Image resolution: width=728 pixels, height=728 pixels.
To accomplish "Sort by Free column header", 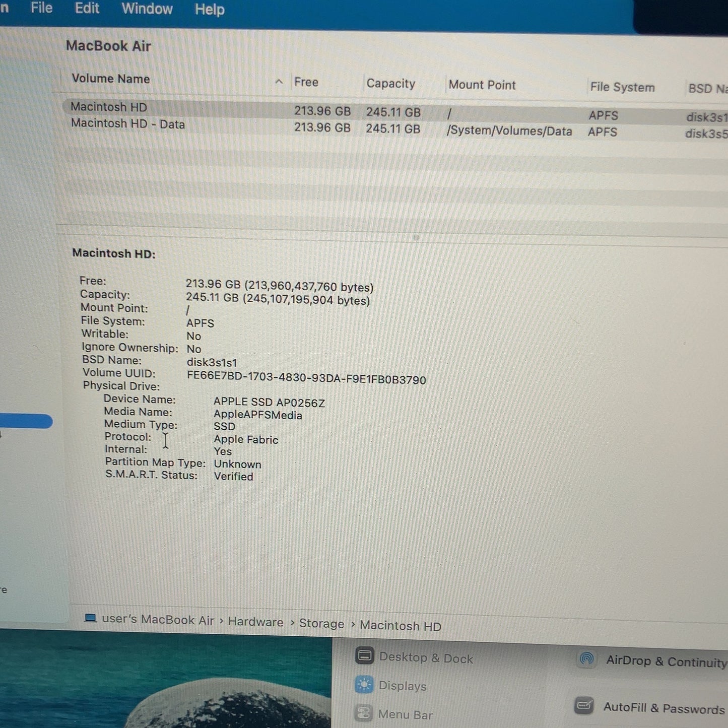I will pos(306,82).
